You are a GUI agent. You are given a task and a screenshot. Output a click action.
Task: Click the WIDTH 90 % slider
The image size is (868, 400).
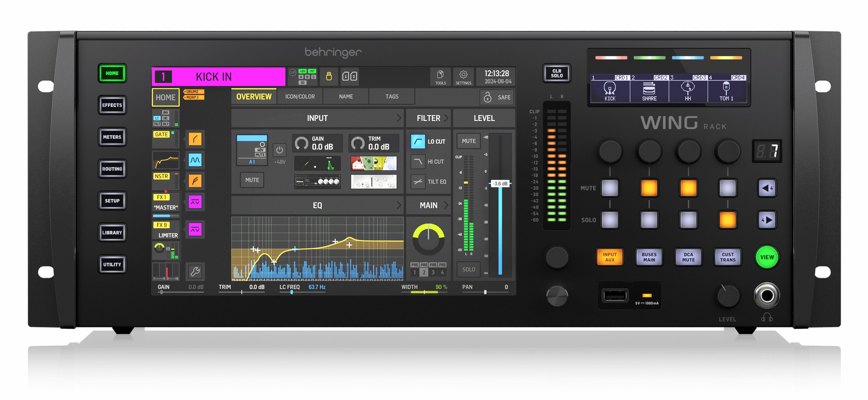424,292
